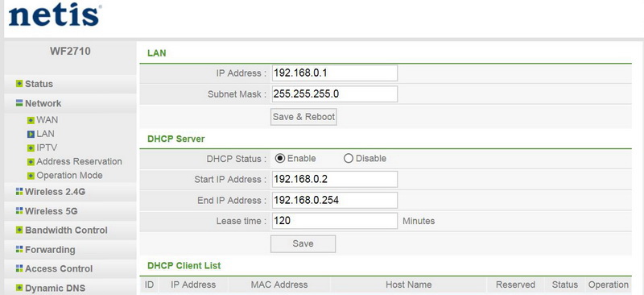Click the LAN section heading
The height and width of the screenshot is (295, 644).
[156, 53]
